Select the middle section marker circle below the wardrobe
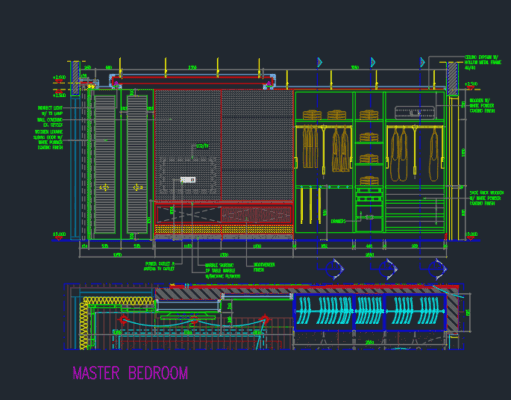 point(388,269)
